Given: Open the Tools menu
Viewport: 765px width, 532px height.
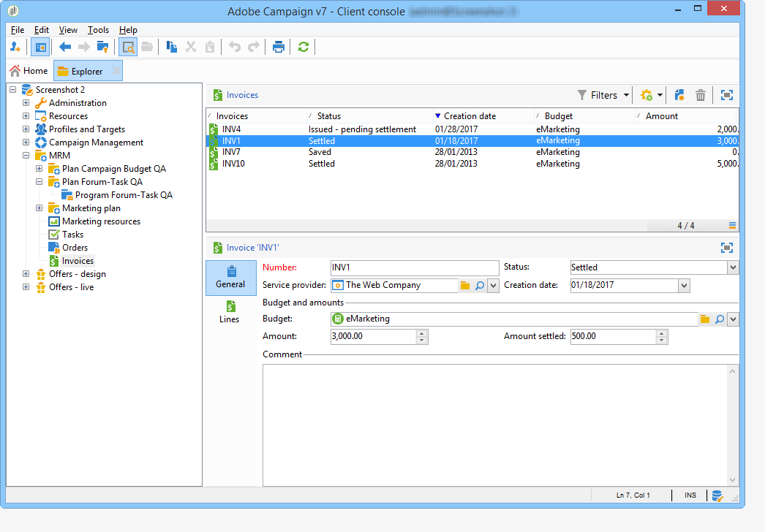Looking at the screenshot, I should tap(98, 30).
